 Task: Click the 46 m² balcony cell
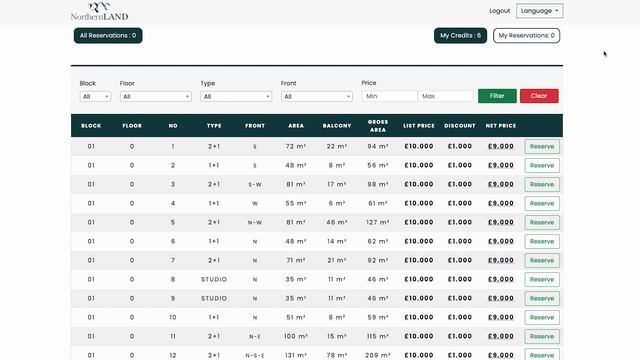coord(337,222)
